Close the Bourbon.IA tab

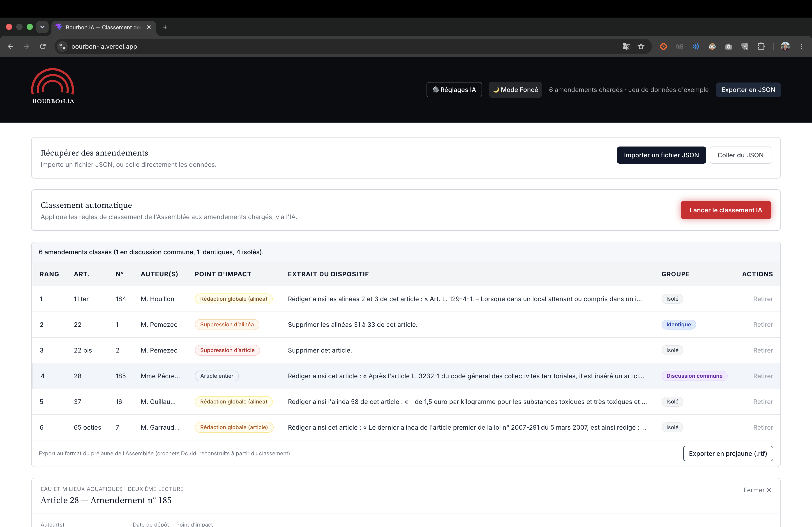point(149,27)
